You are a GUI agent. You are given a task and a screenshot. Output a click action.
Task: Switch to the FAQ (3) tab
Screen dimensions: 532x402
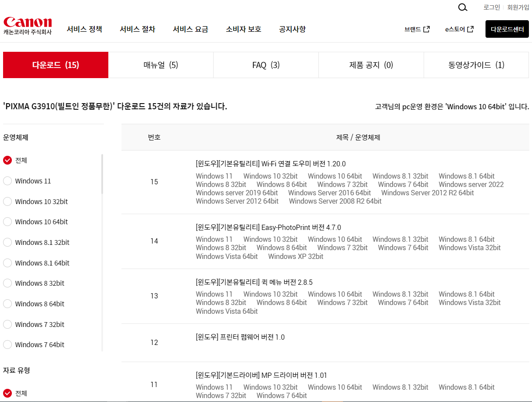tap(266, 65)
